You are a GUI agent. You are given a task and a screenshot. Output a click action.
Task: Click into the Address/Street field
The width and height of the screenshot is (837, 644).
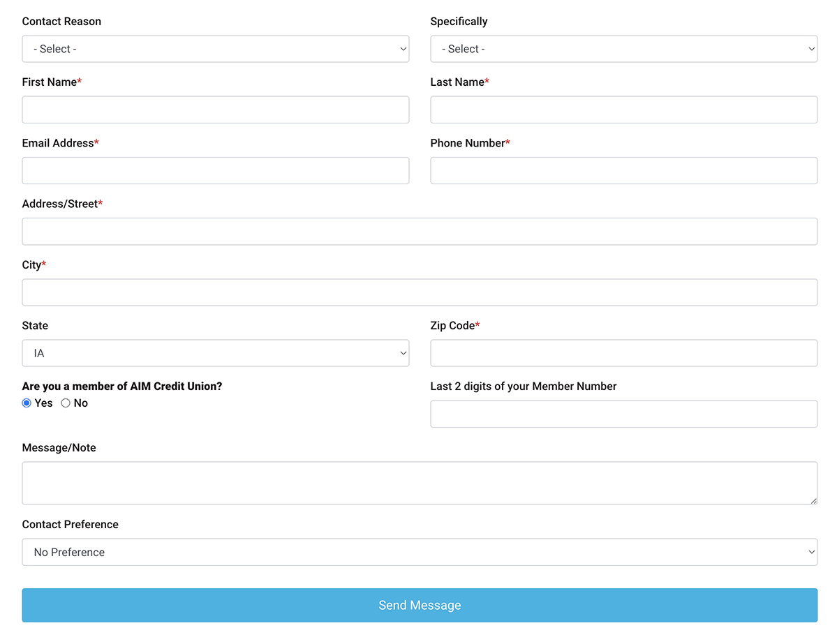click(420, 231)
